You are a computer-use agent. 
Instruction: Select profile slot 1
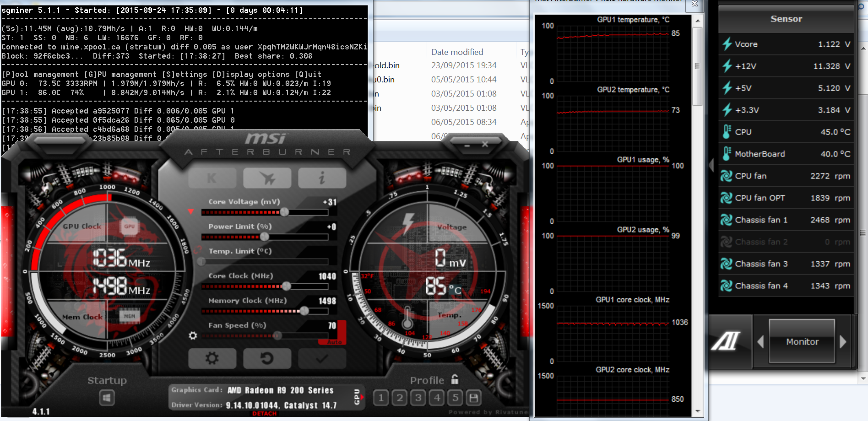(381, 398)
